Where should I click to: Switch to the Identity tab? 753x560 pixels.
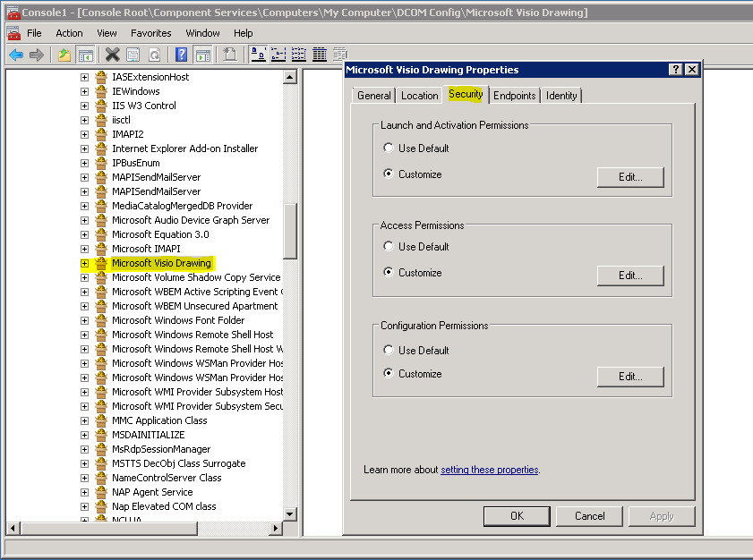(x=561, y=96)
